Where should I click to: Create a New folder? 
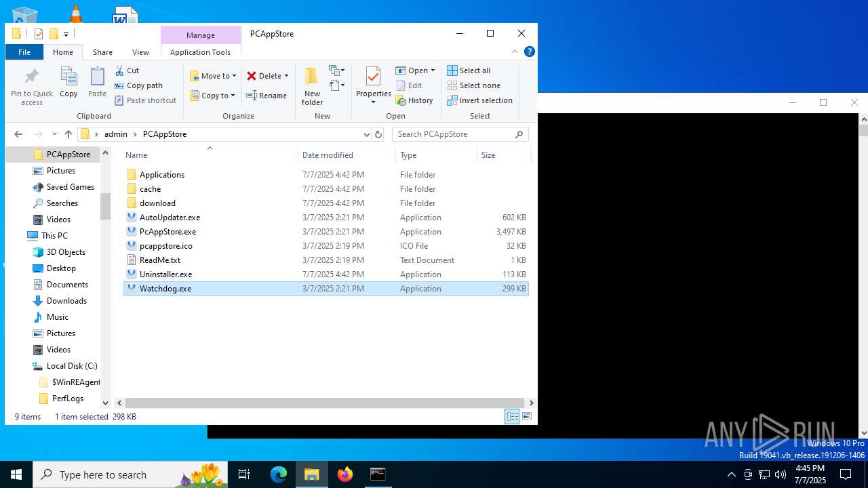click(312, 87)
